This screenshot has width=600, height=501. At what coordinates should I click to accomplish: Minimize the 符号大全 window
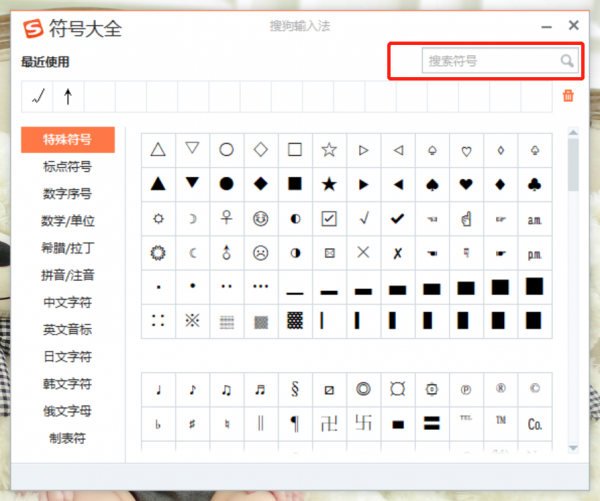tap(546, 27)
